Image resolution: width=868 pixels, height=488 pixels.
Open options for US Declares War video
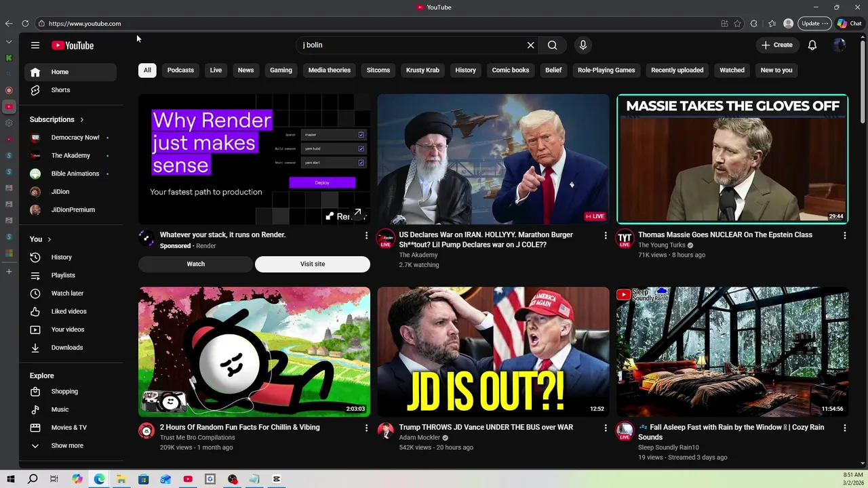pos(606,235)
